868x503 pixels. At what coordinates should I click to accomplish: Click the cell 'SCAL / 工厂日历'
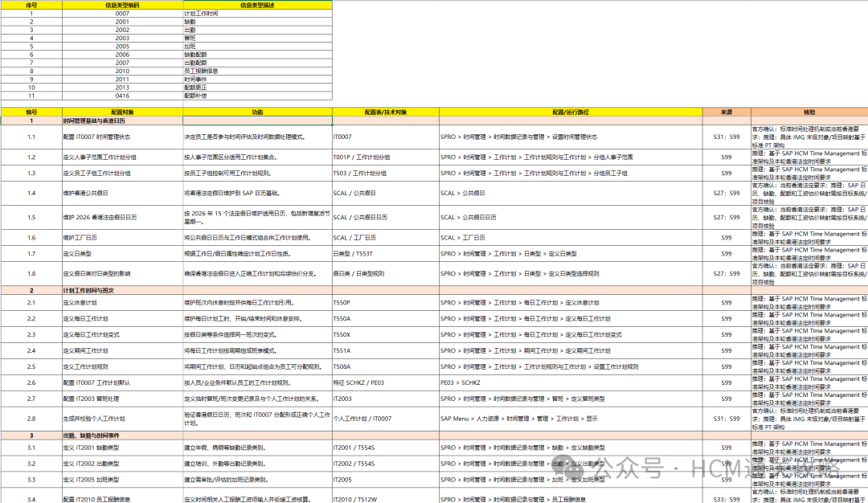[x=386, y=237]
